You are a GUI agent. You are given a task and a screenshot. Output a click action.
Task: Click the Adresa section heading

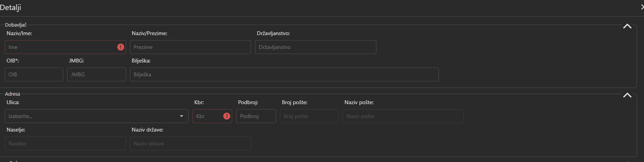click(12, 94)
